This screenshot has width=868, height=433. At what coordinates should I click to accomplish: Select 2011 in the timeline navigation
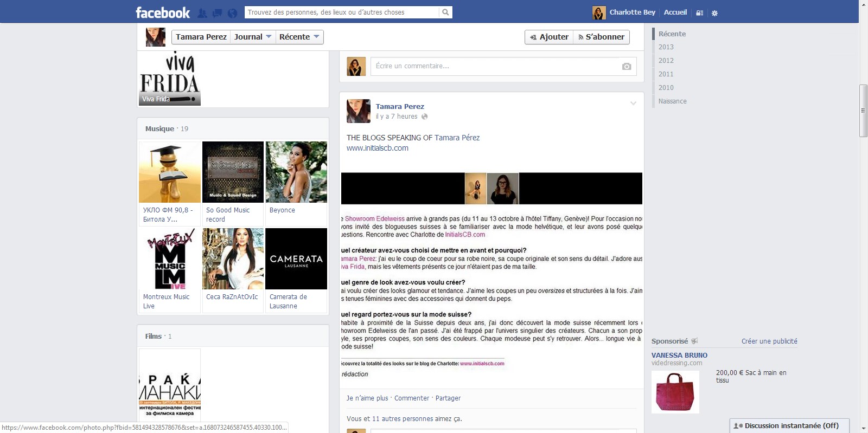point(666,74)
